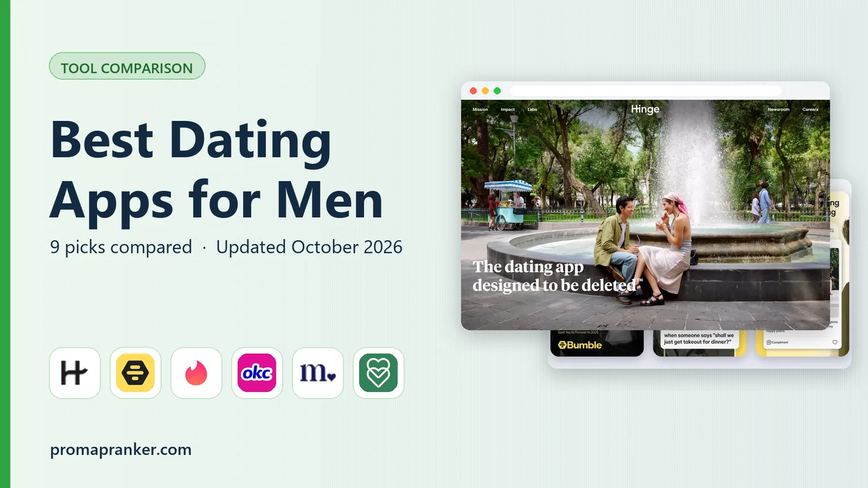868x488 pixels.
Task: Open the promapranker.com link
Action: click(x=120, y=450)
